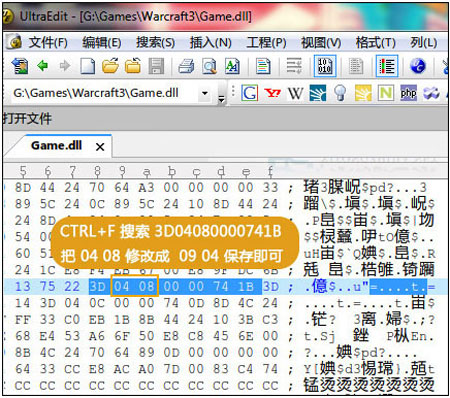Click the first 3D byte in selected row
This screenshot has width=450, height=398.
(x=97, y=286)
